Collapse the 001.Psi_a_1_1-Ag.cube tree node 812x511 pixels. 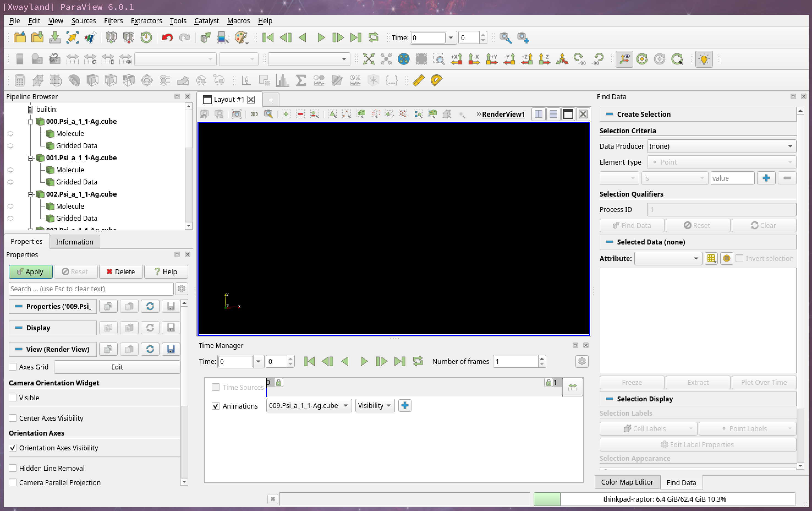point(30,158)
